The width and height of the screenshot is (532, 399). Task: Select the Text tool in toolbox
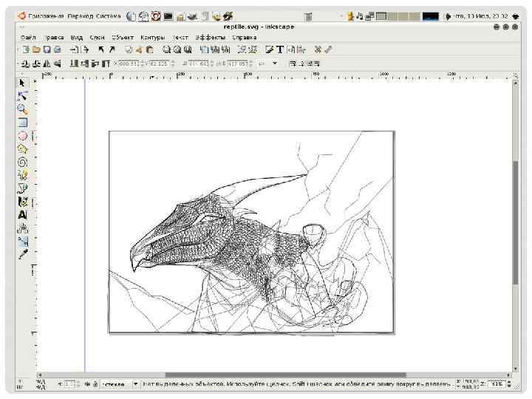coord(22,215)
